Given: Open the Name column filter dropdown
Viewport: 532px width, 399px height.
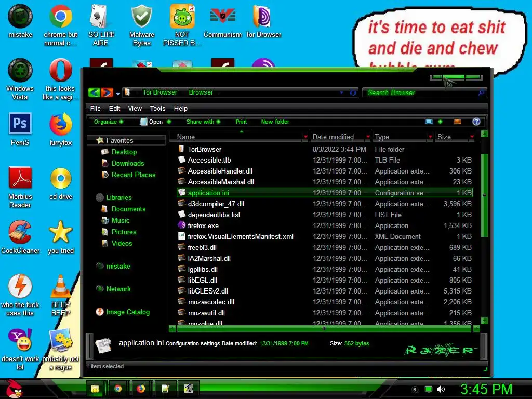Looking at the screenshot, I should point(305,137).
